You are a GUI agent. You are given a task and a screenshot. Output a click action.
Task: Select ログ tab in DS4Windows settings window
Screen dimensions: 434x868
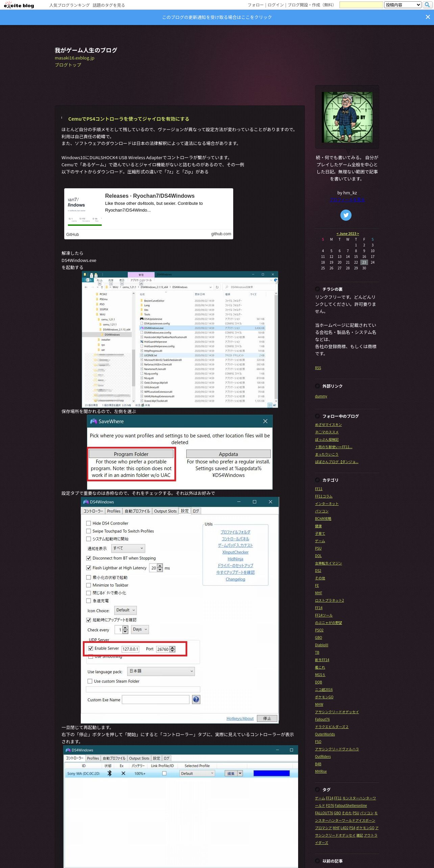click(196, 511)
